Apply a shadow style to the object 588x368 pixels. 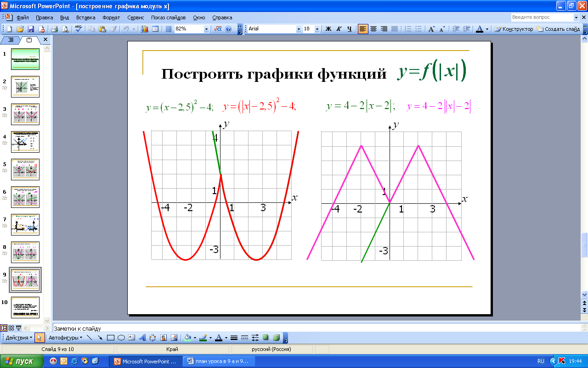[266, 338]
